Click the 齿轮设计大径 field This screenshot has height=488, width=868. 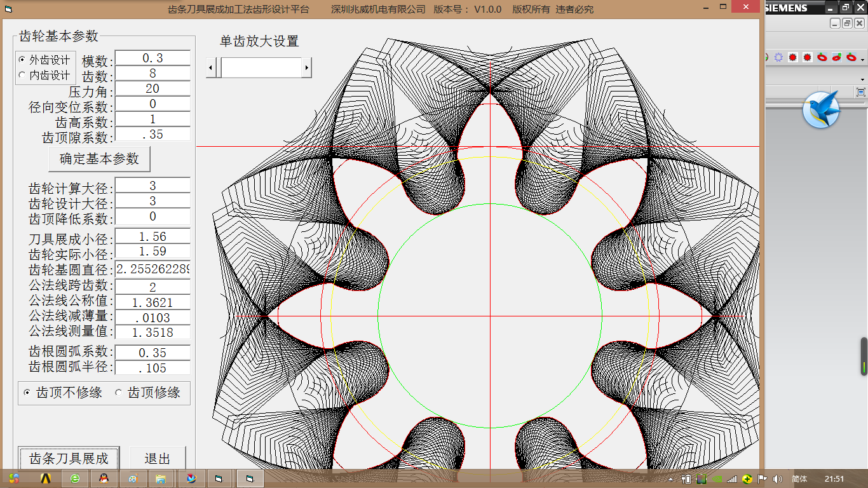[153, 201]
